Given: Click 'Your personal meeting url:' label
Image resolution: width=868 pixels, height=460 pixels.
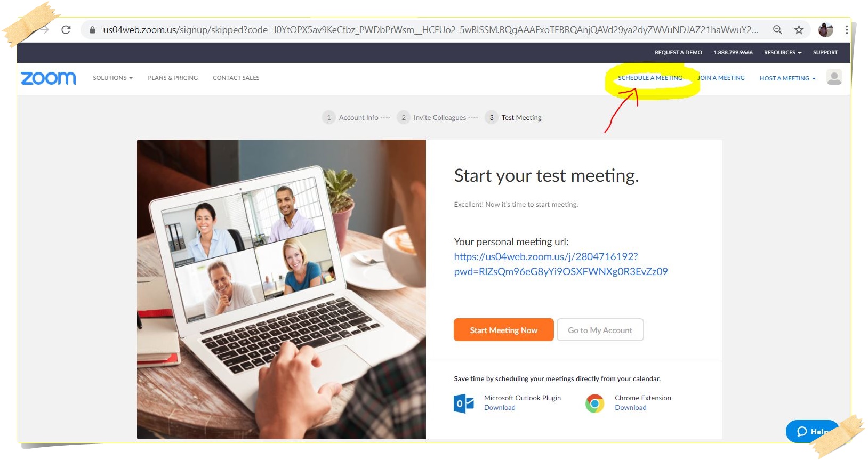Looking at the screenshot, I should coord(511,241).
